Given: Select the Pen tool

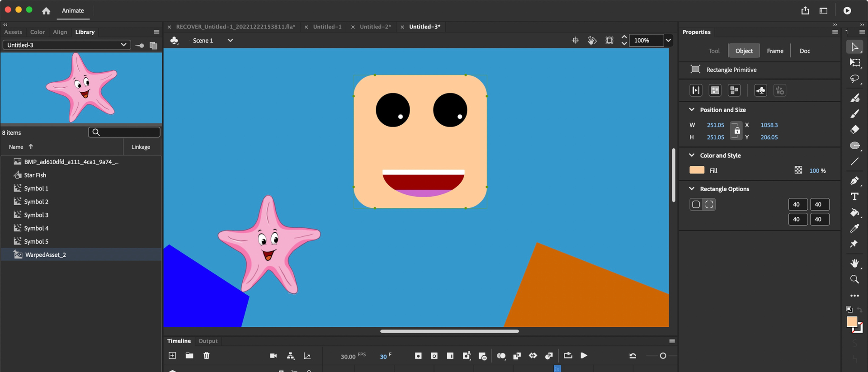Looking at the screenshot, I should pos(854,181).
